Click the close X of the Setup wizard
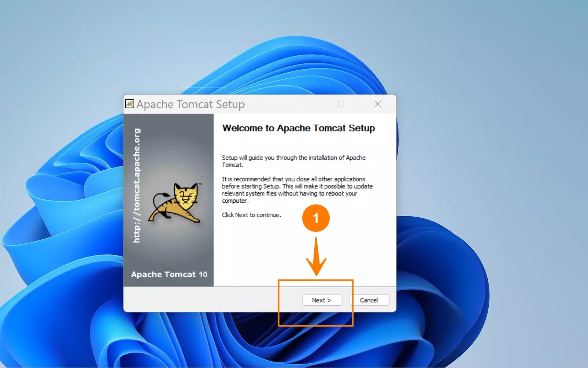The image size is (588, 368). (x=378, y=104)
